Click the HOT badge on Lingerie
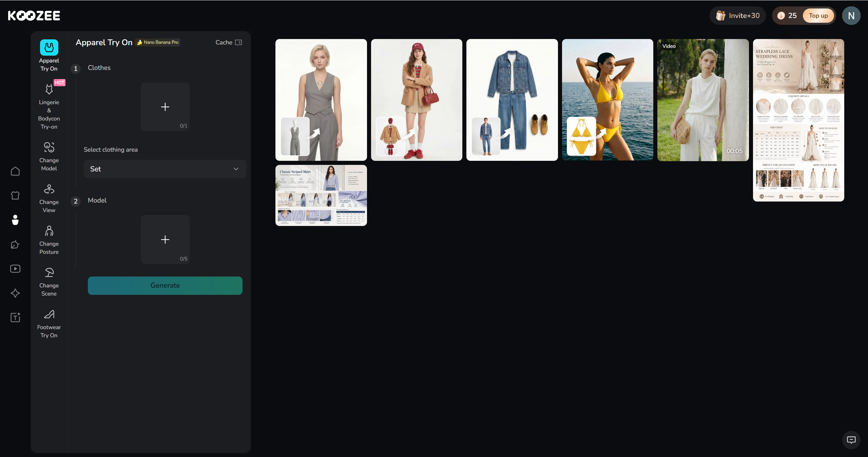This screenshot has height=457, width=868. [x=59, y=82]
